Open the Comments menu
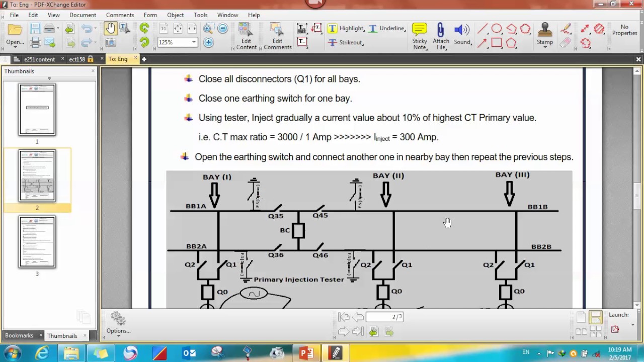Viewport: 644px width, 362px height. pyautogui.click(x=120, y=15)
